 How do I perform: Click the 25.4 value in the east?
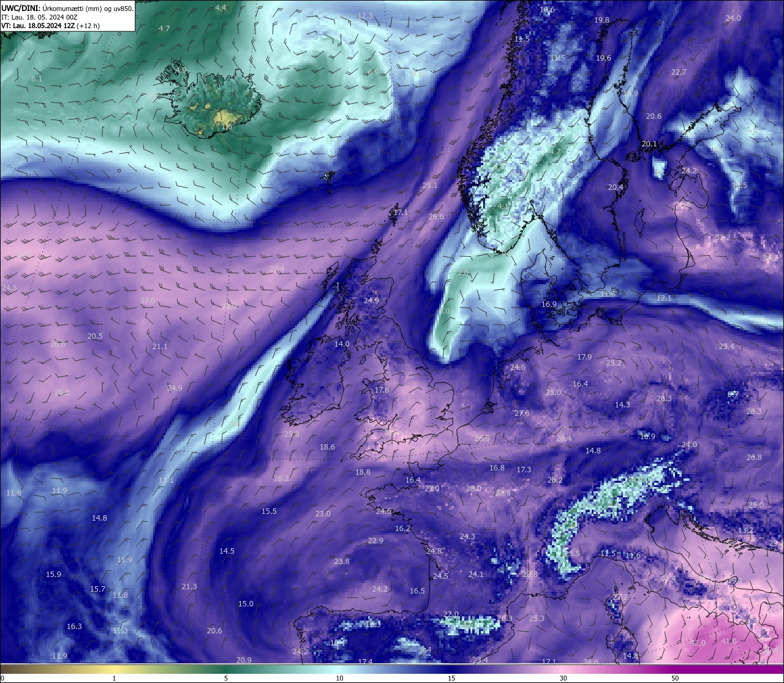(x=726, y=347)
